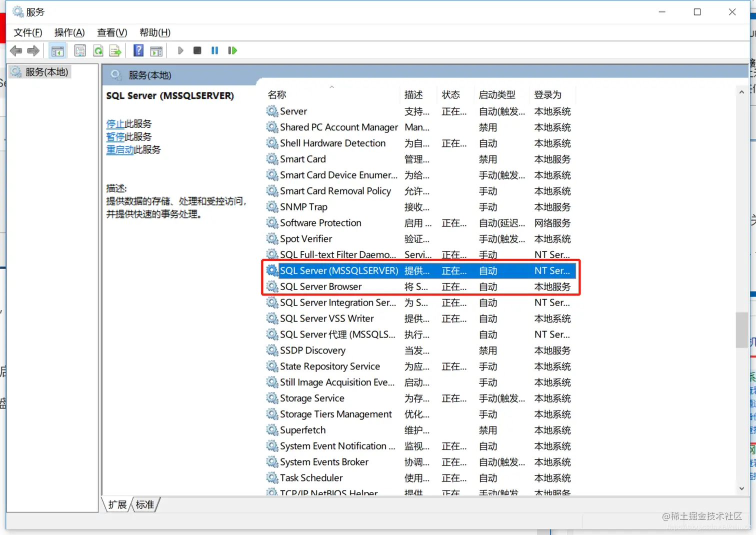Image resolution: width=756 pixels, height=535 pixels.
Task: Click the Services title bar gear icon
Action: click(18, 11)
